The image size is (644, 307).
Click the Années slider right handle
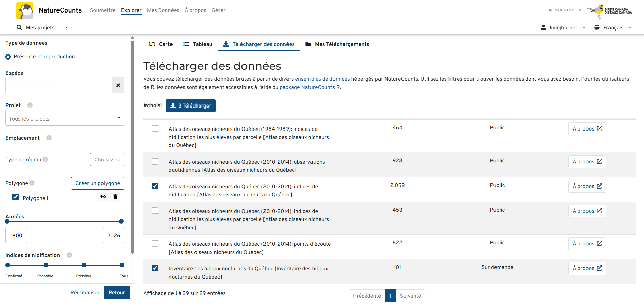121,221
